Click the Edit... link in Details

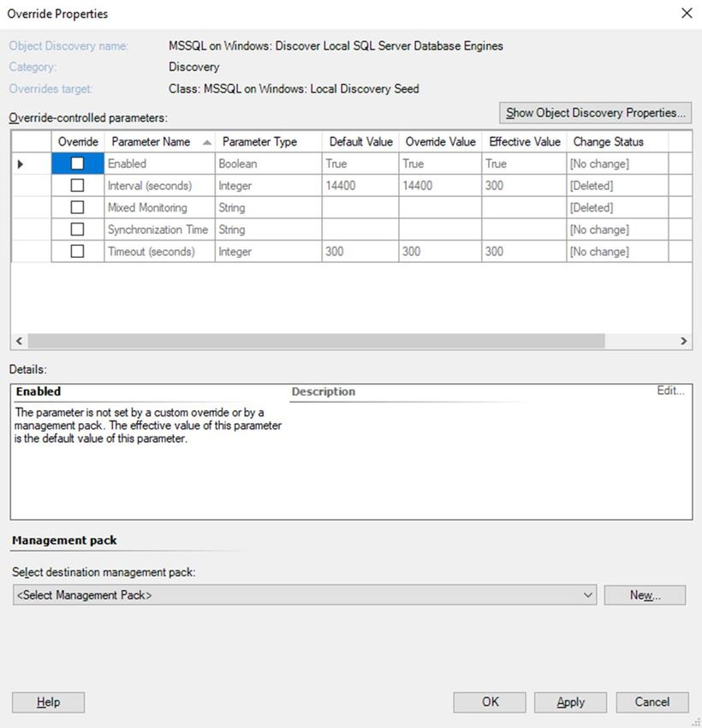tap(670, 391)
